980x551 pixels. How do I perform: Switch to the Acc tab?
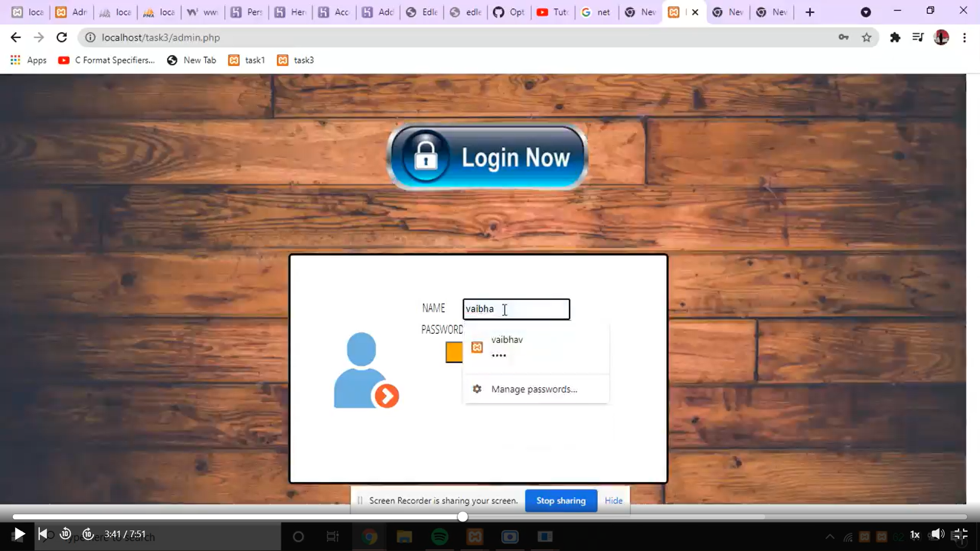coord(334,12)
